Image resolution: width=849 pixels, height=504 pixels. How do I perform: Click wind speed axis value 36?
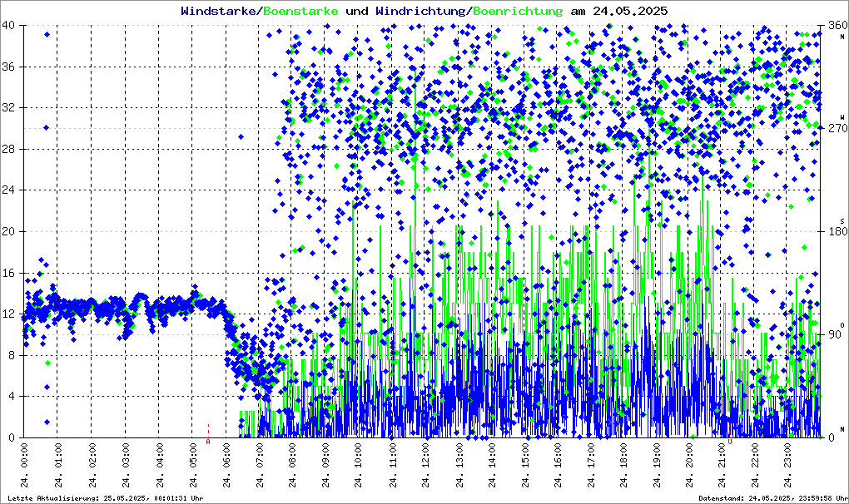[x=8, y=67]
